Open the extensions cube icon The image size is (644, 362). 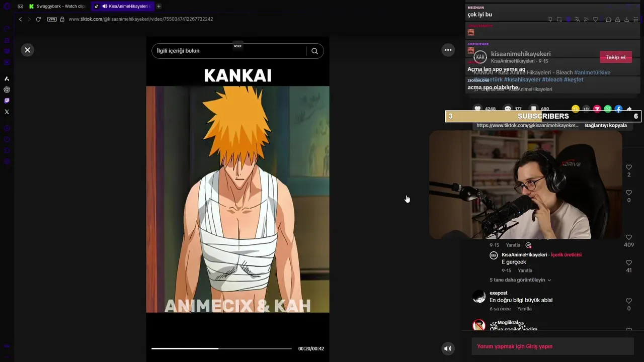608,19
